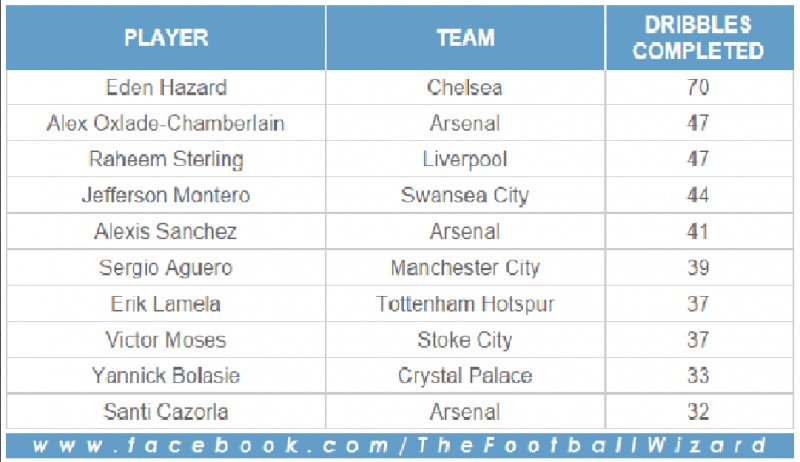Select the Victor Moses cell

(x=166, y=340)
